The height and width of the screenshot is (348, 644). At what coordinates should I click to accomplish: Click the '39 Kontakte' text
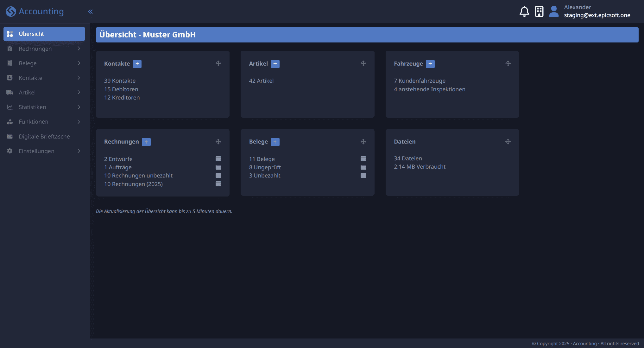pyautogui.click(x=120, y=81)
